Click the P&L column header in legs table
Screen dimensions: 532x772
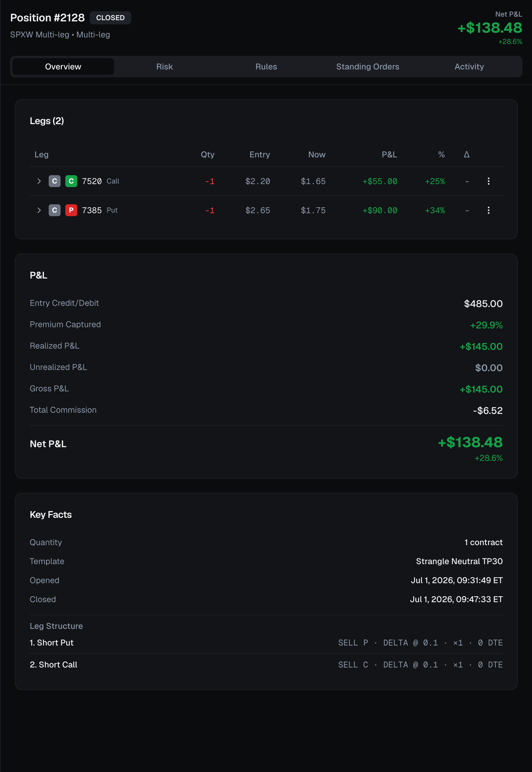[389, 155]
